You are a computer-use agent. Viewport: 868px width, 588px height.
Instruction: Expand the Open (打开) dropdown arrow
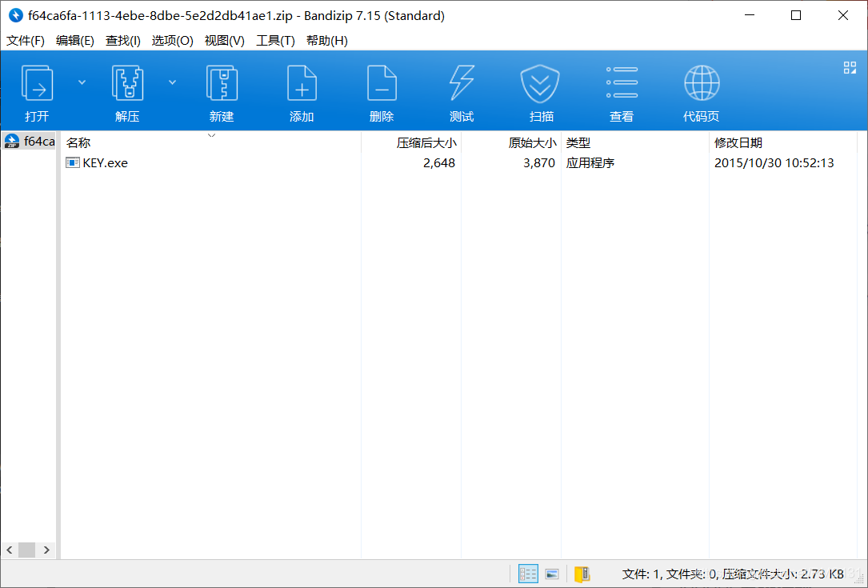(82, 82)
